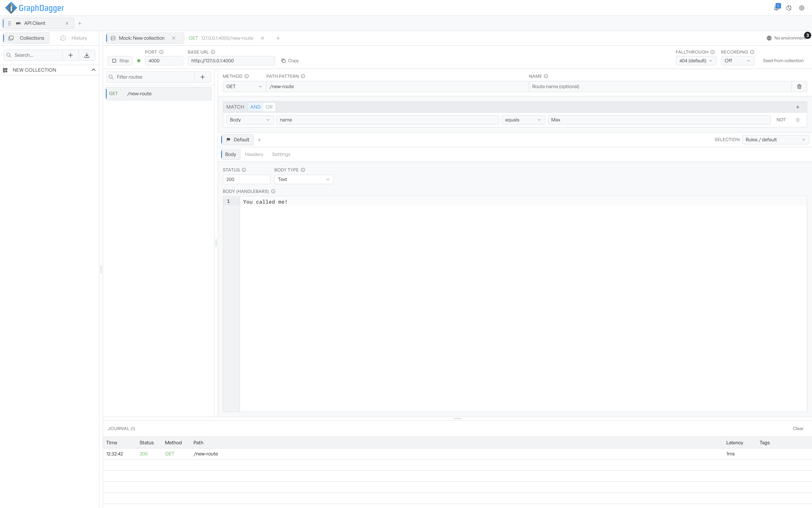The width and height of the screenshot is (812, 508).
Task: Click the RECORDING info icon
Action: (x=752, y=52)
